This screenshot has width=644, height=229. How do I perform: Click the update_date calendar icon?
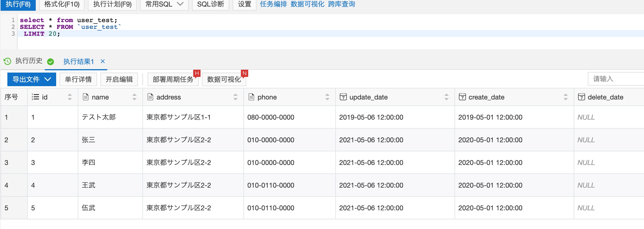coord(343,97)
